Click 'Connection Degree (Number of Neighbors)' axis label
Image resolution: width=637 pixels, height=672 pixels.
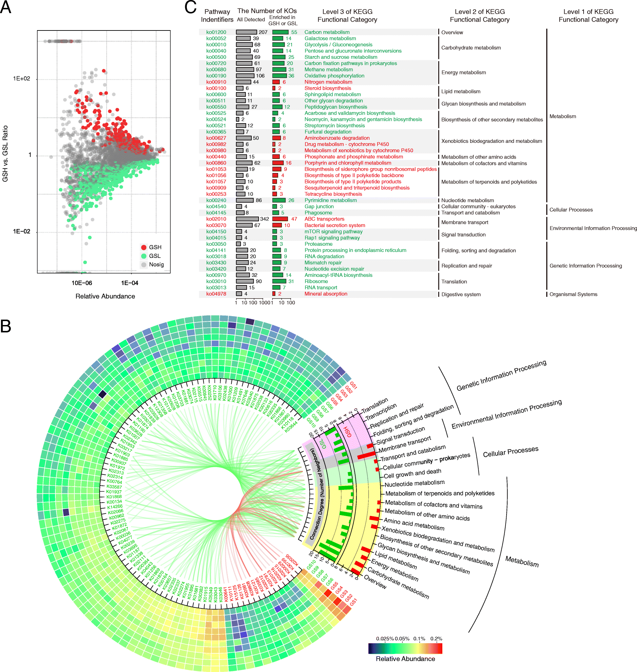coord(317,494)
